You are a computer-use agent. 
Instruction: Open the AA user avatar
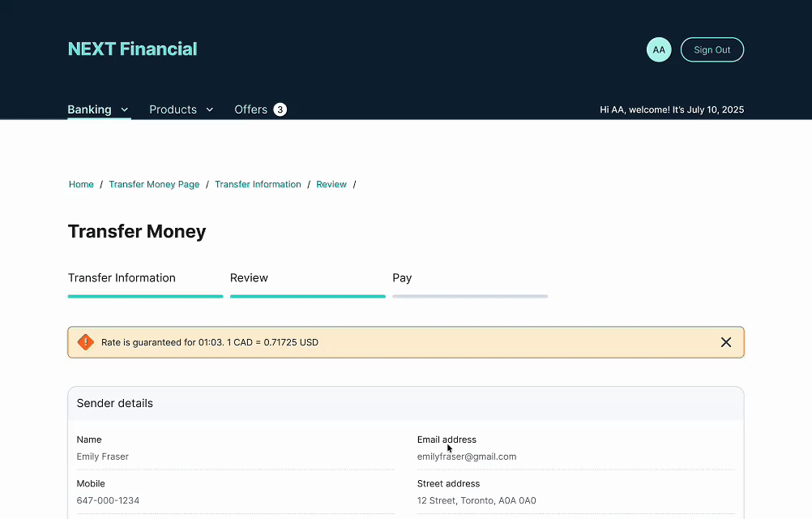(x=659, y=49)
